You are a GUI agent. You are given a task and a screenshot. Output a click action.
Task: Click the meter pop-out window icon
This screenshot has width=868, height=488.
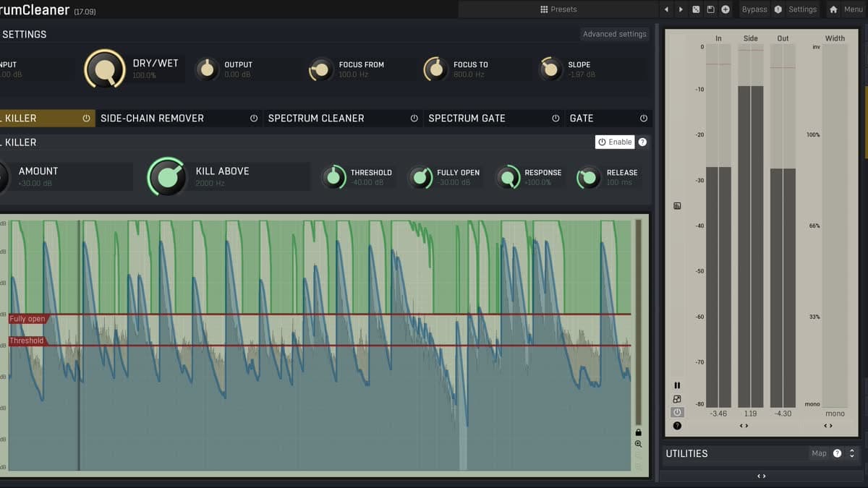point(677,399)
